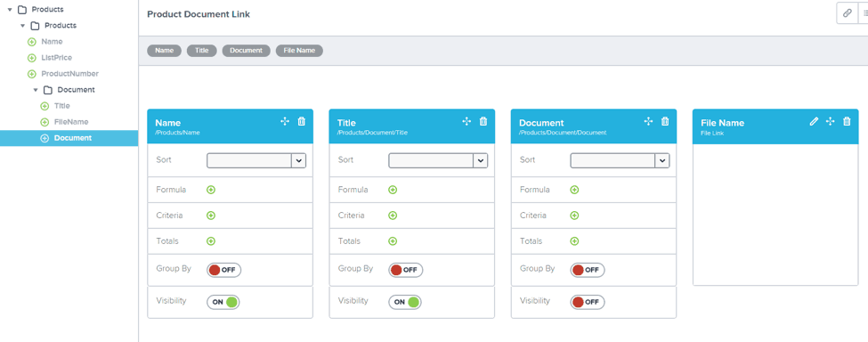This screenshot has width=868, height=342.
Task: Add the ListPrice field with its plus icon
Action: pyautogui.click(x=31, y=58)
